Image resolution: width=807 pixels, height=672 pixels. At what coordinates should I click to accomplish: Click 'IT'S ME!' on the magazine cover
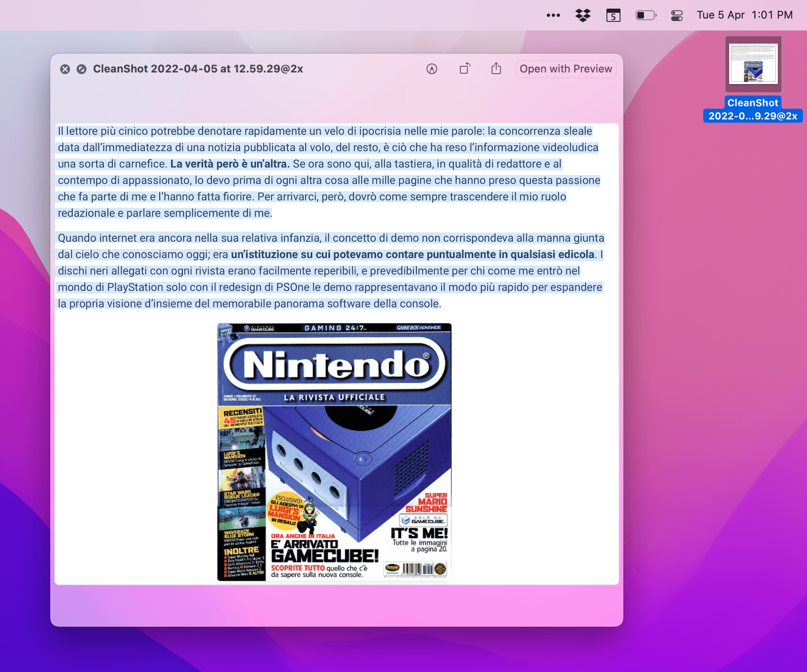coord(419,533)
